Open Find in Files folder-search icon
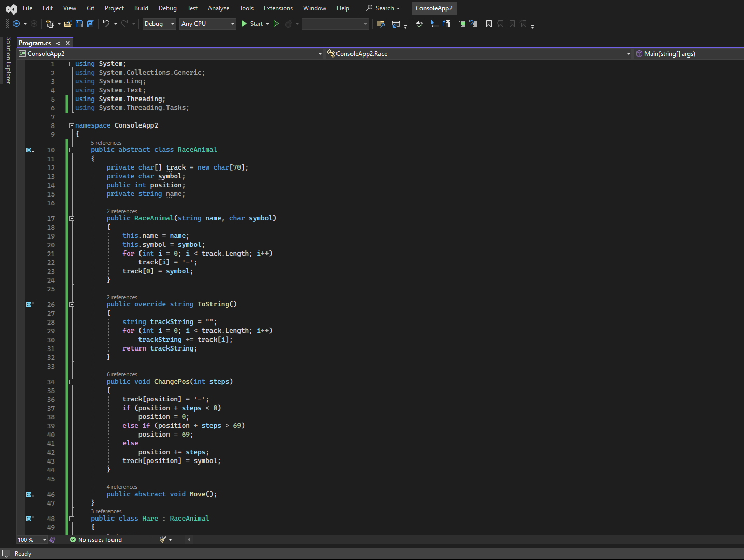This screenshot has height=560, width=744. 381,24
